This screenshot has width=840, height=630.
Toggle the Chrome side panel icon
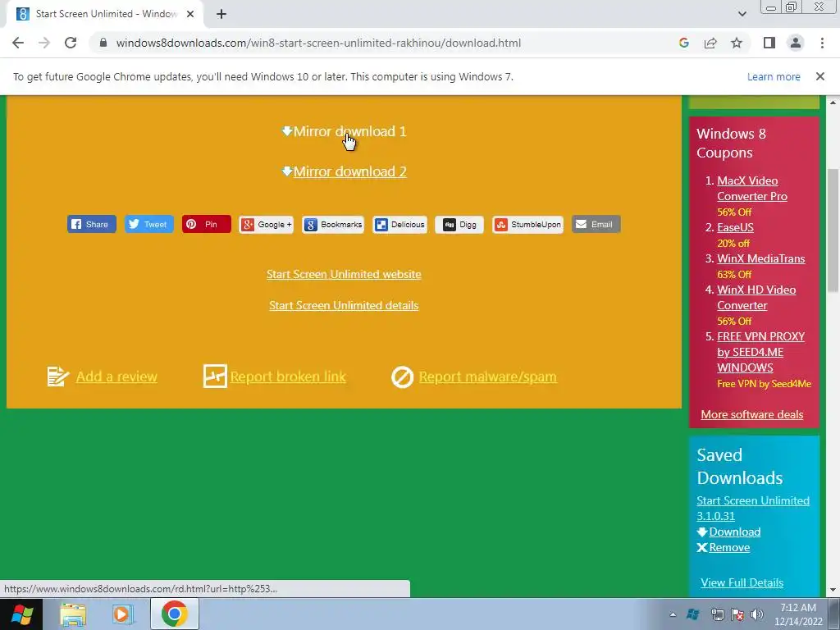(x=769, y=43)
